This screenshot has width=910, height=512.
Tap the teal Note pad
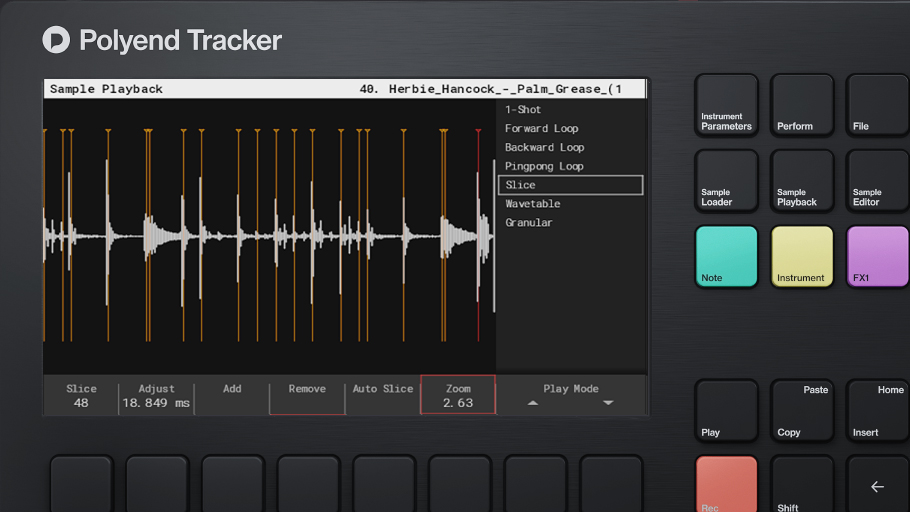point(726,257)
